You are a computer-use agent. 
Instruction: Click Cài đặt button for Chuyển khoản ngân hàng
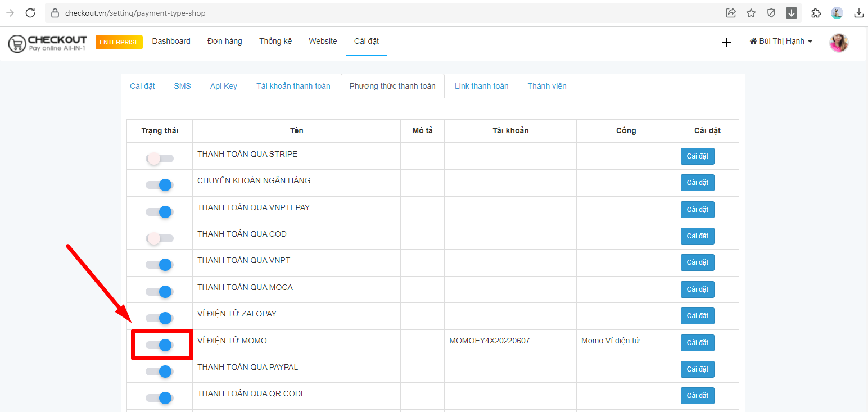(698, 183)
